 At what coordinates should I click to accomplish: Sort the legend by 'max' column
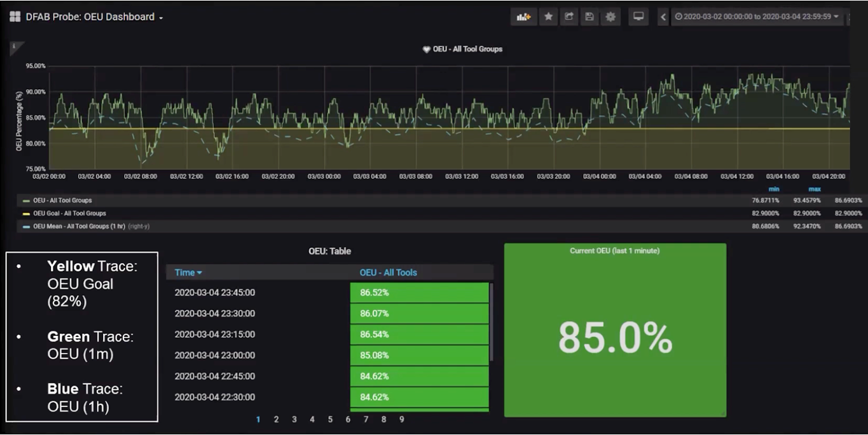point(814,189)
